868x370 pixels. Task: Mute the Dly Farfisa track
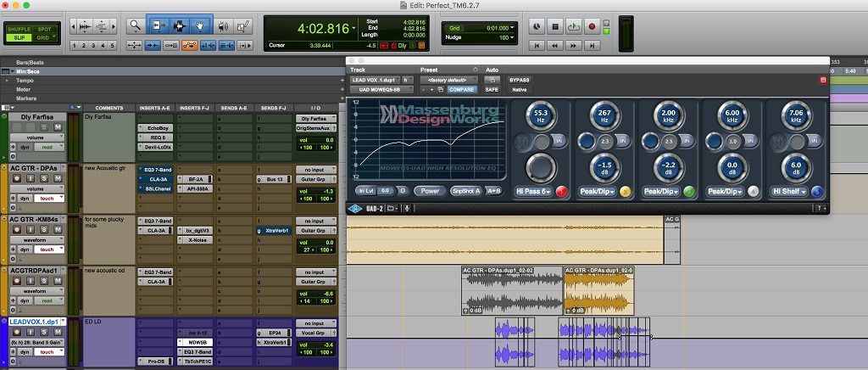(x=58, y=128)
